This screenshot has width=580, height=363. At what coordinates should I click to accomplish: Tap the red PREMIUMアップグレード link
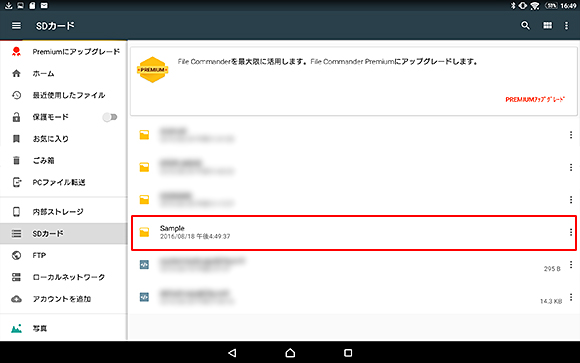coord(535,99)
